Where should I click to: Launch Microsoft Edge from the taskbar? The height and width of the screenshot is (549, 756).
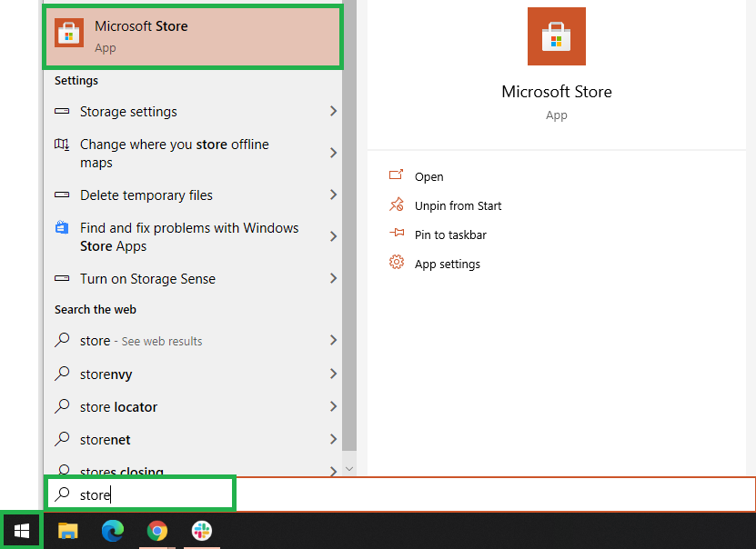(x=113, y=532)
